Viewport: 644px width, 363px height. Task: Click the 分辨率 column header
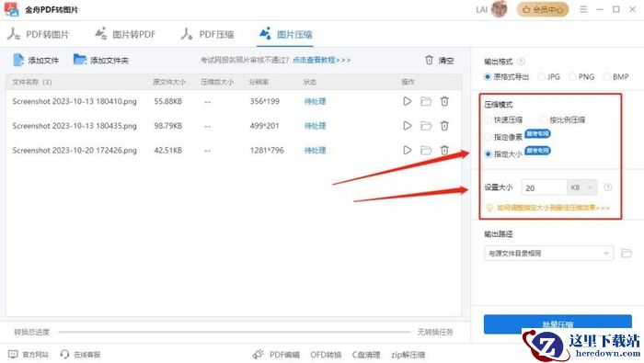point(259,82)
